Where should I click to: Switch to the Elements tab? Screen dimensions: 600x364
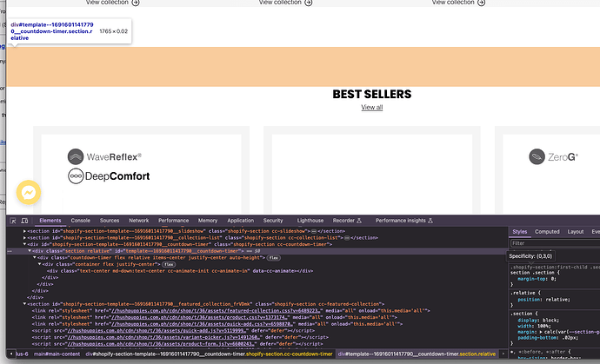[50, 221]
